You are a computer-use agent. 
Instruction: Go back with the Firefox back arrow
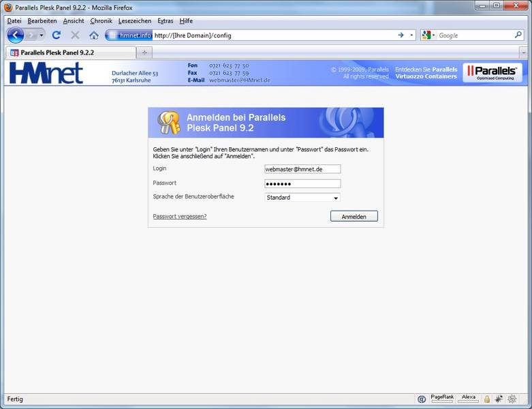[x=15, y=35]
